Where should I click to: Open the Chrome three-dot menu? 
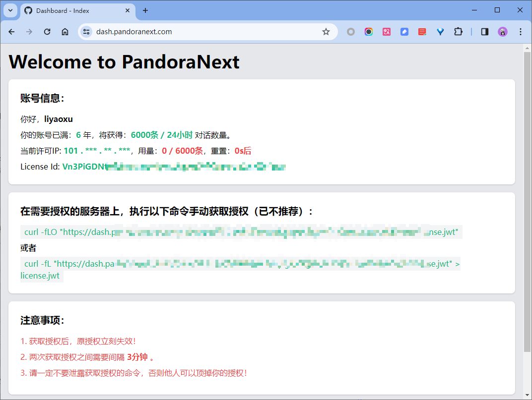521,32
